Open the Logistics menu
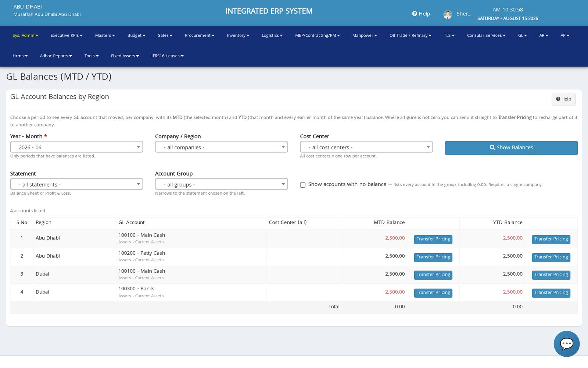The image size is (588, 368). click(x=272, y=36)
